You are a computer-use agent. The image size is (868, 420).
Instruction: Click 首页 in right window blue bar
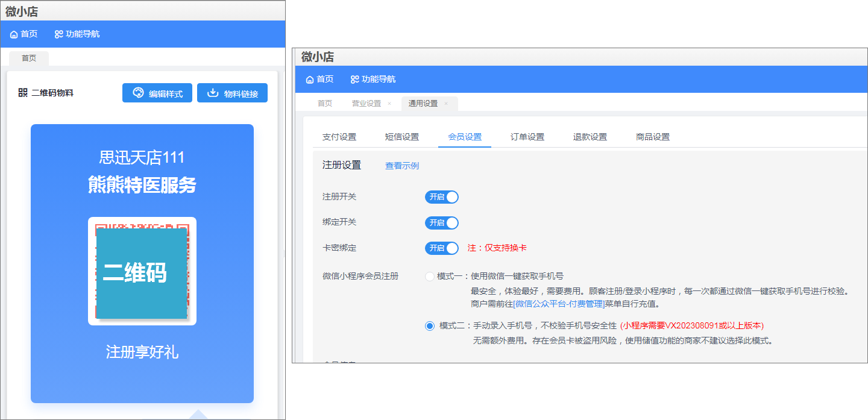[325, 80]
